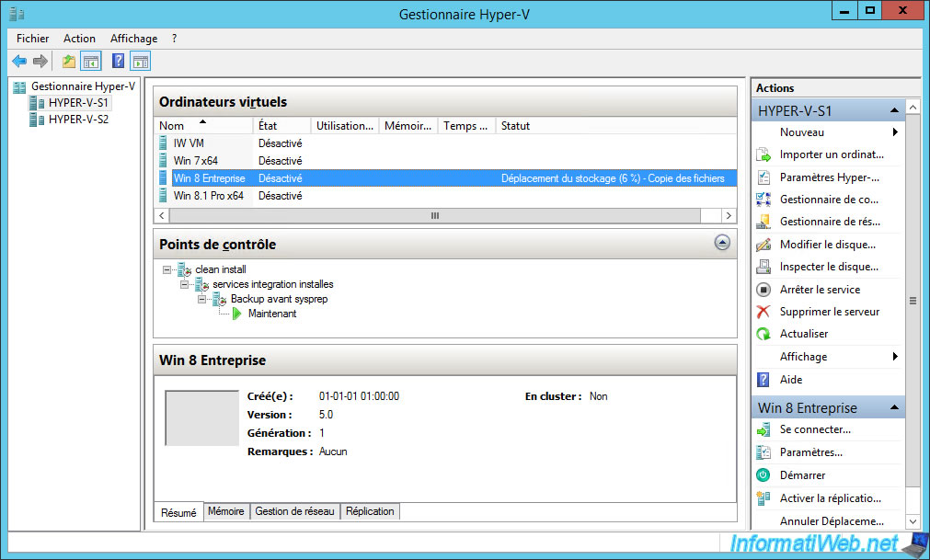The height and width of the screenshot is (560, 930).
Task: Collapse the services integration installes node
Action: coord(185,284)
